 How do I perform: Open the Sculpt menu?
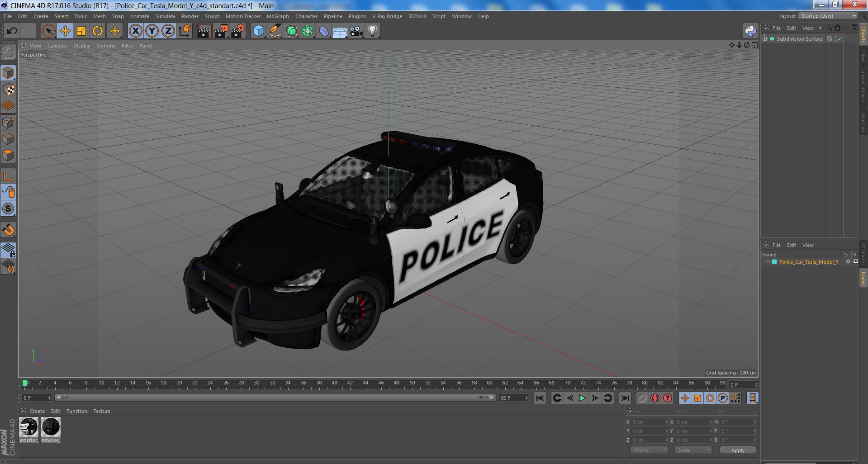pyautogui.click(x=212, y=16)
